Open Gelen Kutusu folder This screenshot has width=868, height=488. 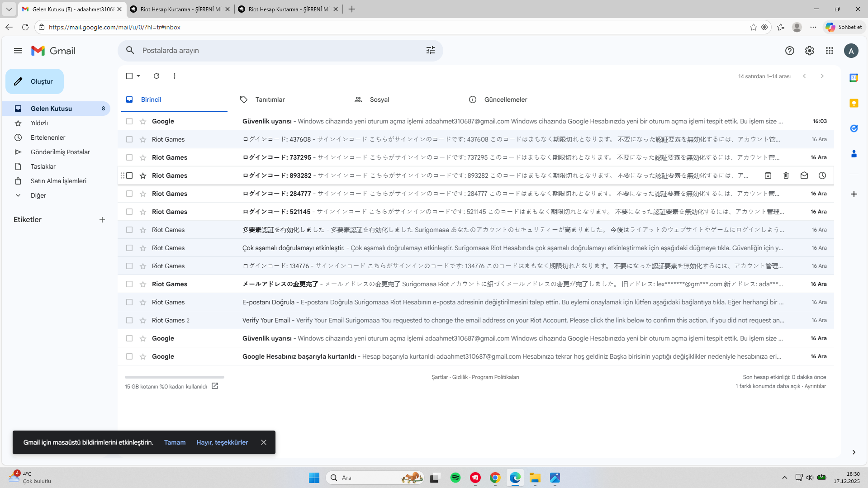click(57, 109)
